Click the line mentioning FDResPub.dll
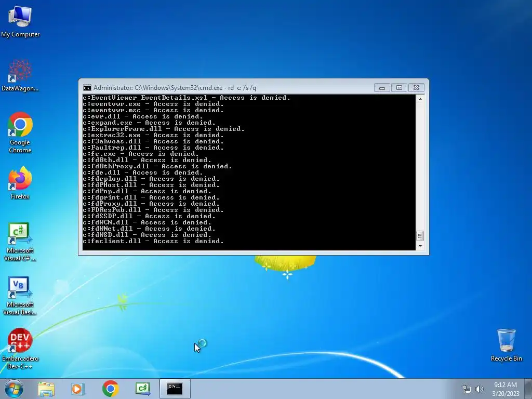 pos(153,210)
